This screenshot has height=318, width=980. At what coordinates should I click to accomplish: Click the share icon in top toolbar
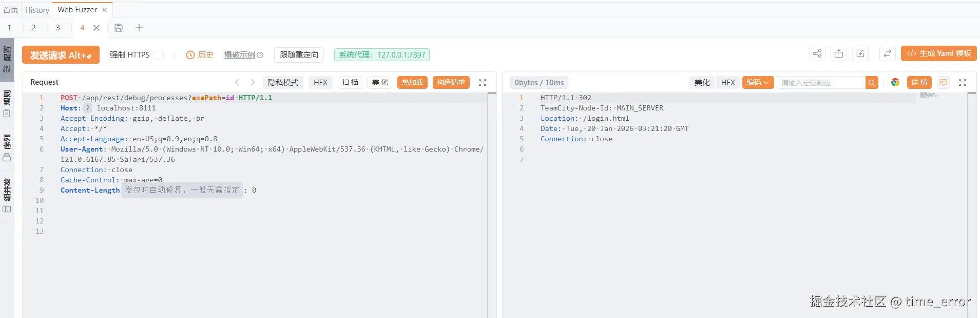[x=817, y=53]
